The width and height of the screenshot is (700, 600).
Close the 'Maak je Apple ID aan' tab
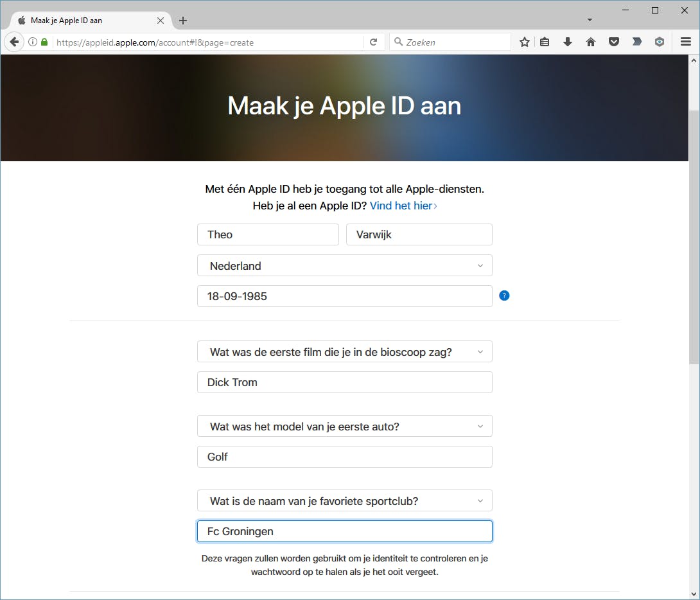pos(161,21)
